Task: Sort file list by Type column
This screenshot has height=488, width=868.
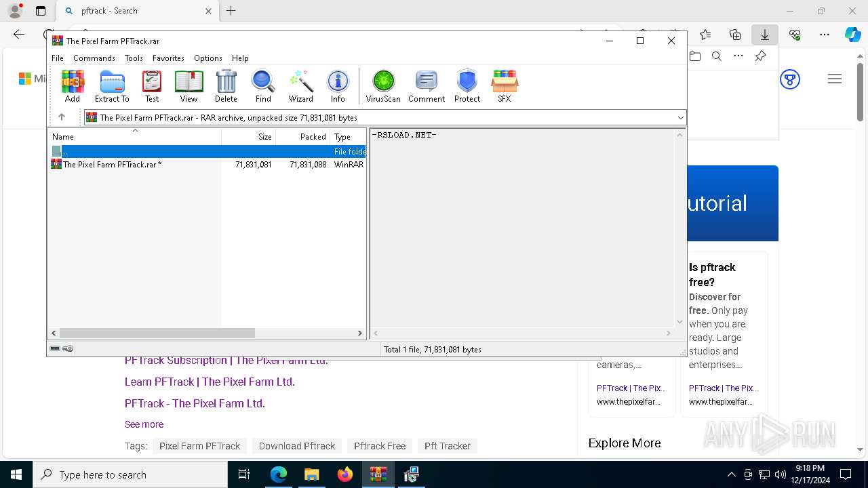Action: pyautogui.click(x=348, y=136)
